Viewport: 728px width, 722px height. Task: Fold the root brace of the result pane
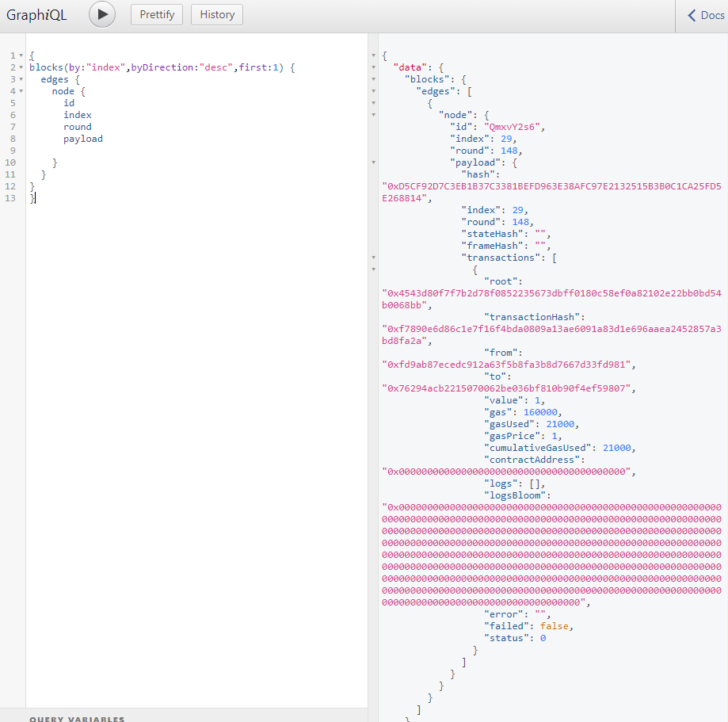[374, 55]
